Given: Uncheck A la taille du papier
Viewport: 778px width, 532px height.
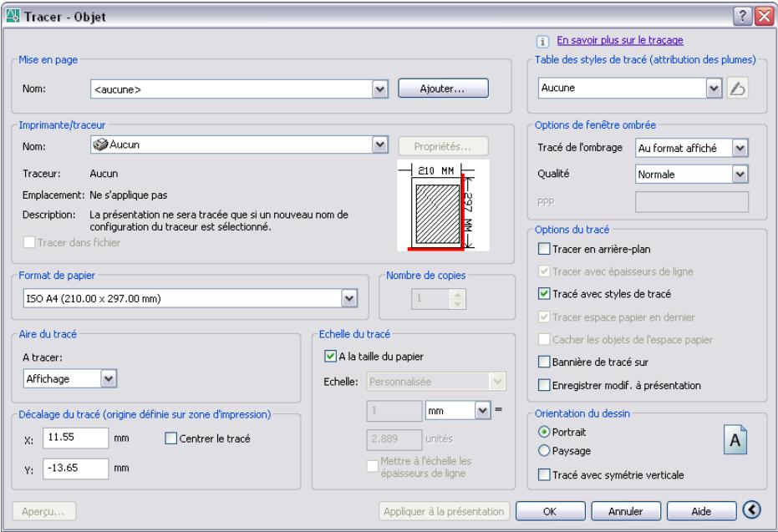Looking at the screenshot, I should pyautogui.click(x=330, y=356).
